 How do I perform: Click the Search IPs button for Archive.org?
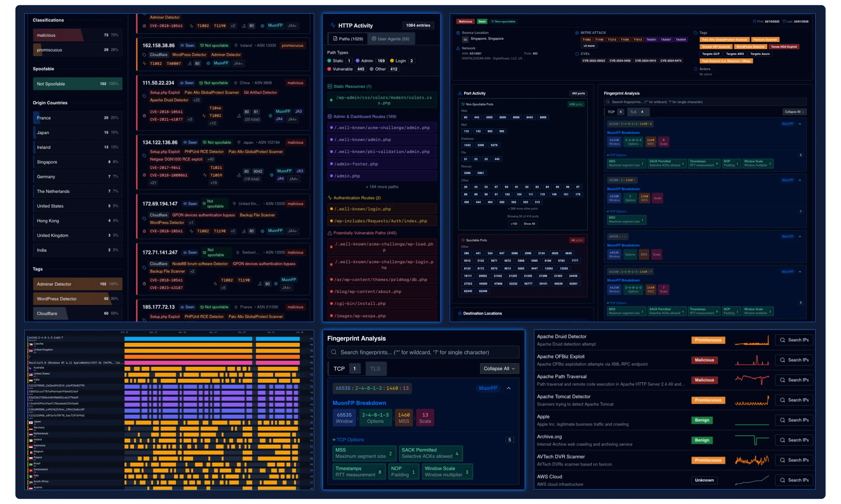pyautogui.click(x=794, y=440)
